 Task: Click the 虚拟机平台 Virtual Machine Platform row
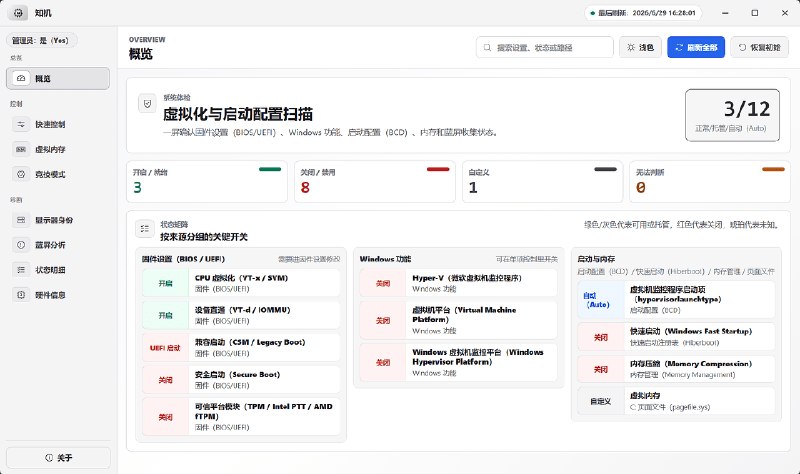click(x=458, y=320)
